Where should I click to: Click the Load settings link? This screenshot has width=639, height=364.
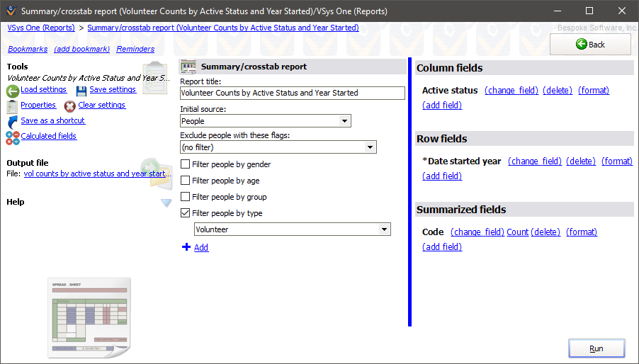(44, 89)
